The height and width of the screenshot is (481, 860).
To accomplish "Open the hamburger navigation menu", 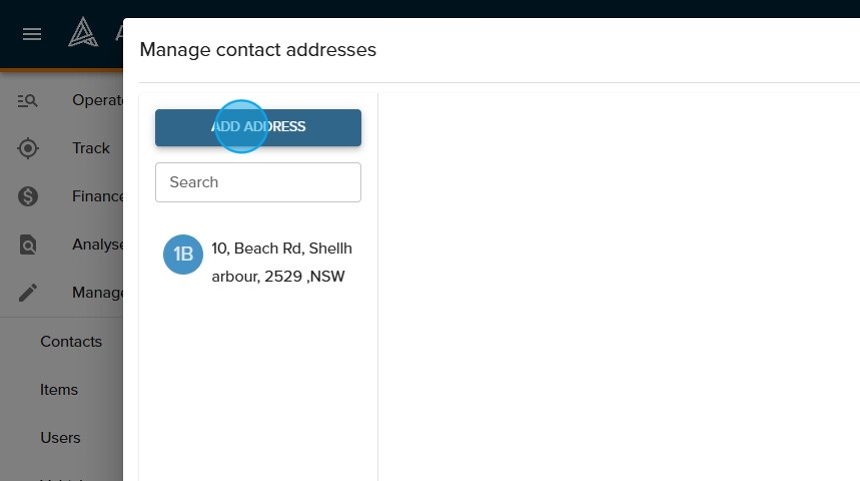I will (x=32, y=34).
